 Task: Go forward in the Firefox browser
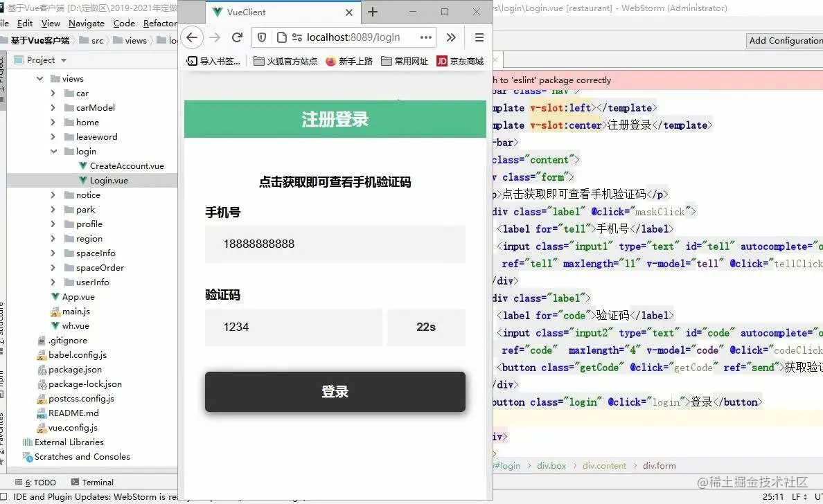tap(215, 37)
